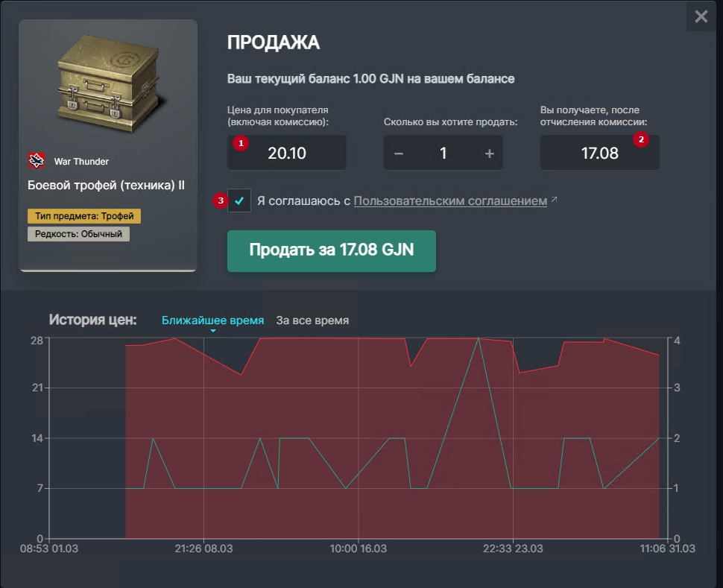This screenshot has width=723, height=588.
Task: Click the 11:06 31.03 chart date label
Action: [x=667, y=549]
